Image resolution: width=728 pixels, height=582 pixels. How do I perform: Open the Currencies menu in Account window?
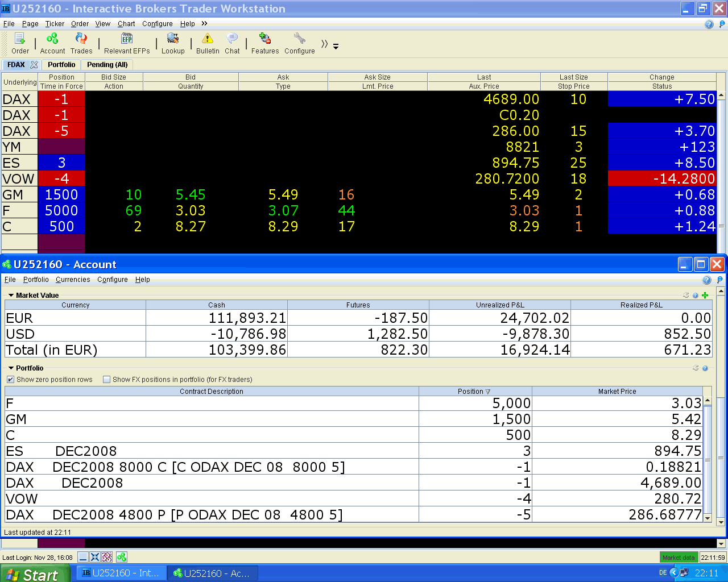pos(73,280)
